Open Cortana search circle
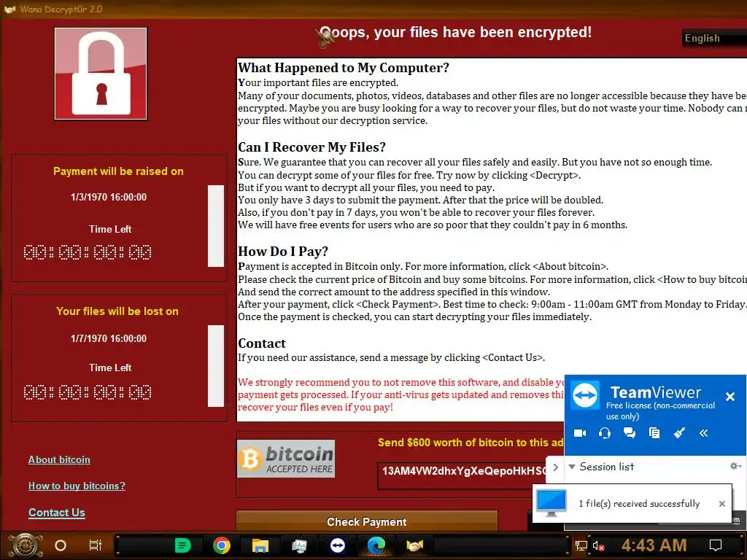 pyautogui.click(x=61, y=545)
